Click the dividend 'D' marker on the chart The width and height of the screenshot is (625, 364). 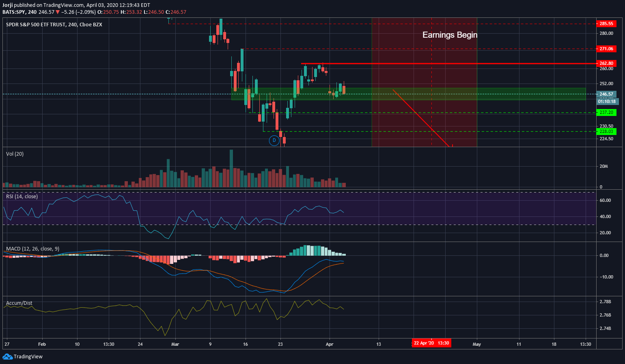(274, 141)
